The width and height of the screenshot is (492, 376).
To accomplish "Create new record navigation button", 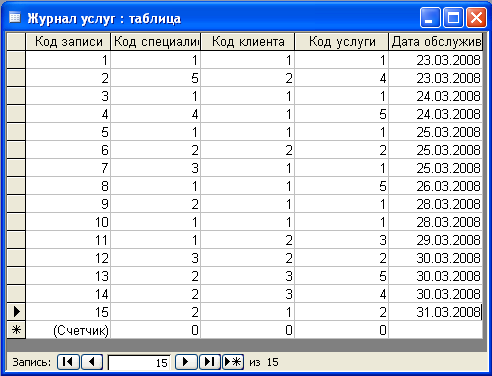I will [x=233, y=362].
